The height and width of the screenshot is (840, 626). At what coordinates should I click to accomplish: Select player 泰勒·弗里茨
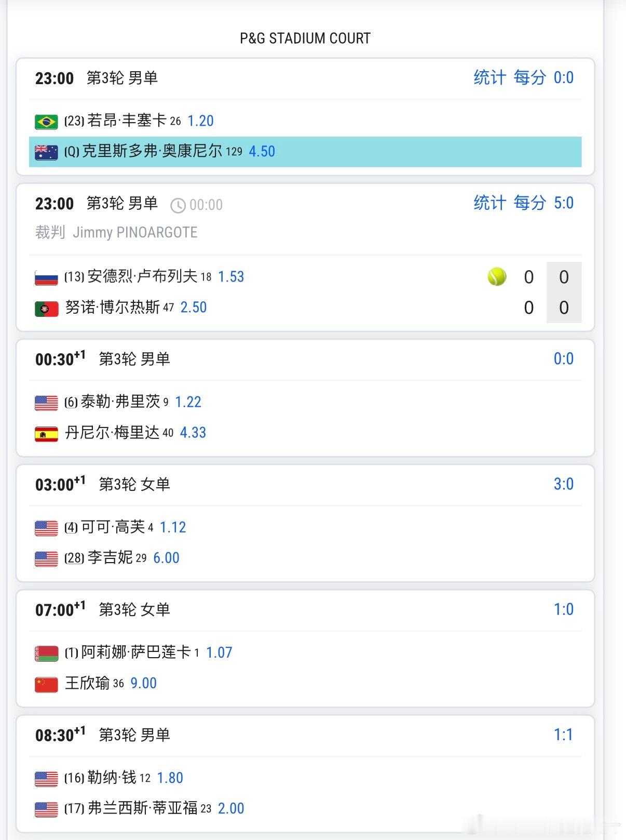(x=120, y=402)
